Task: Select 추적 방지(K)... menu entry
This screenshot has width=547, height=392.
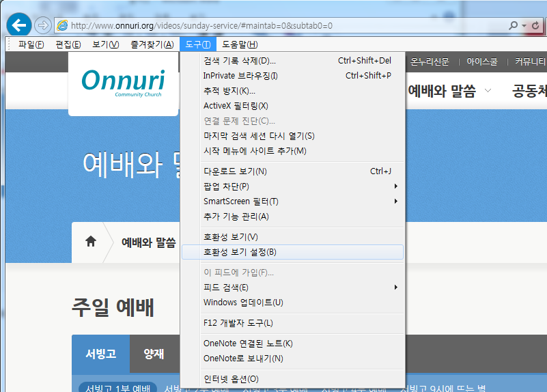Action: tap(292, 91)
